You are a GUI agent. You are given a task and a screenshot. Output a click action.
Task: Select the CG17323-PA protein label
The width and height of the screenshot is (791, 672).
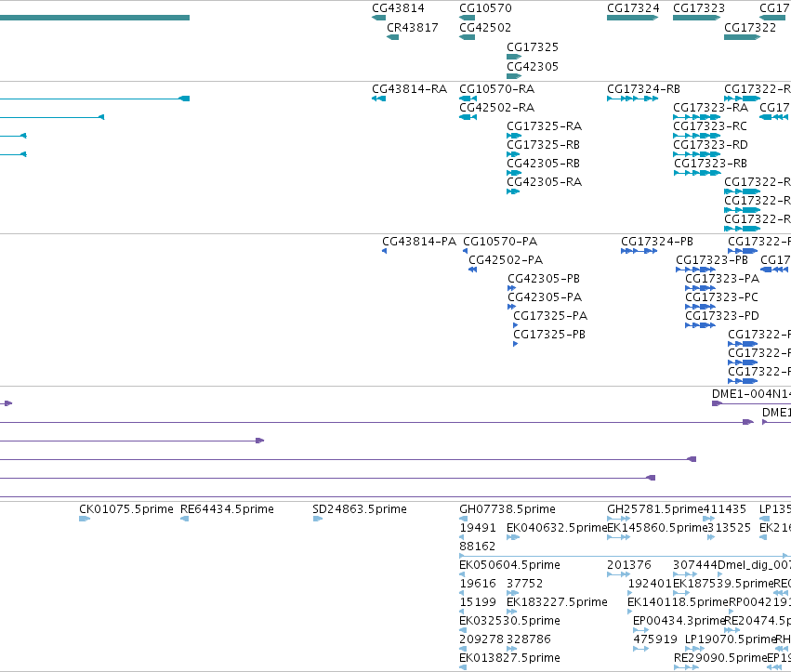(x=722, y=279)
